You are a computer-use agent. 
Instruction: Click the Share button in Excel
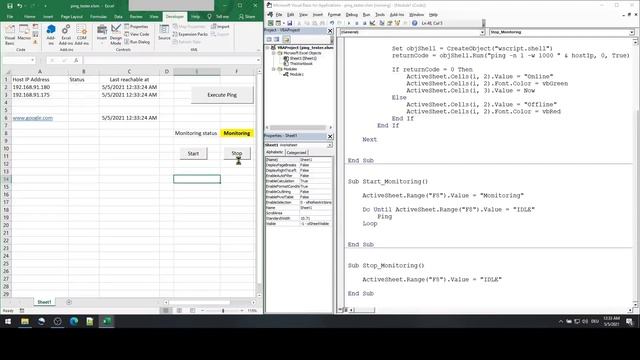pyautogui.click(x=247, y=17)
